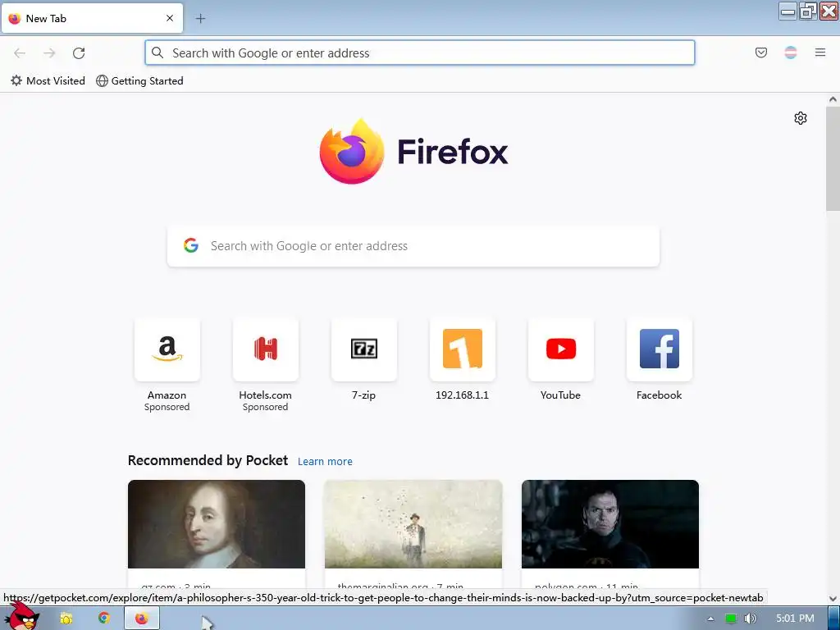Click the green network tray icon
Screen dimensions: 840x630
click(x=730, y=619)
